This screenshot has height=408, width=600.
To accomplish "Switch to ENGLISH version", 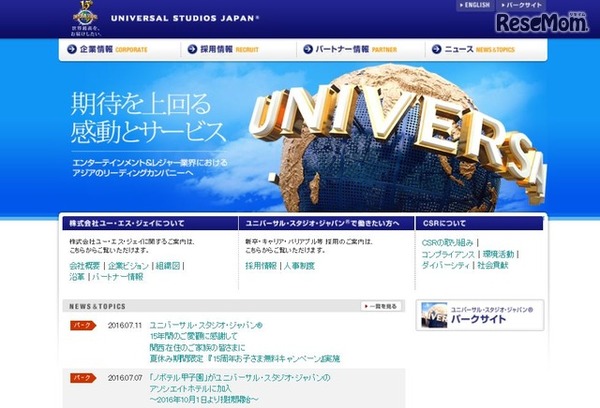I will point(475,5).
